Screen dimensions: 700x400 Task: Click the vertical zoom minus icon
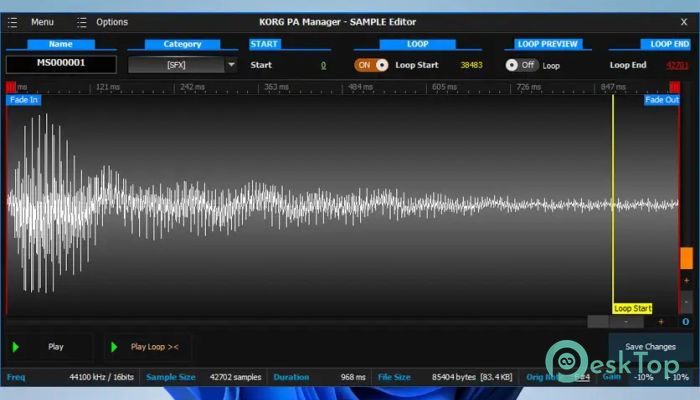pyautogui.click(x=686, y=302)
